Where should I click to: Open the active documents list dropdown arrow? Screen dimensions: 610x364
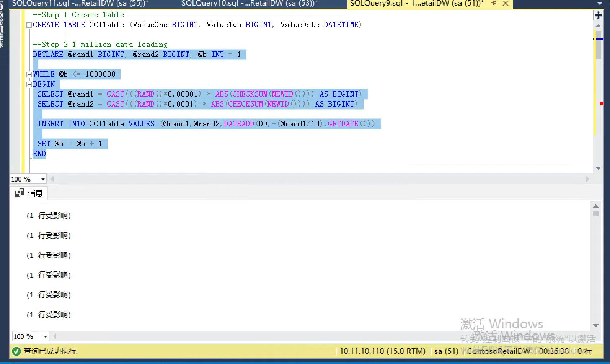pyautogui.click(x=599, y=4)
